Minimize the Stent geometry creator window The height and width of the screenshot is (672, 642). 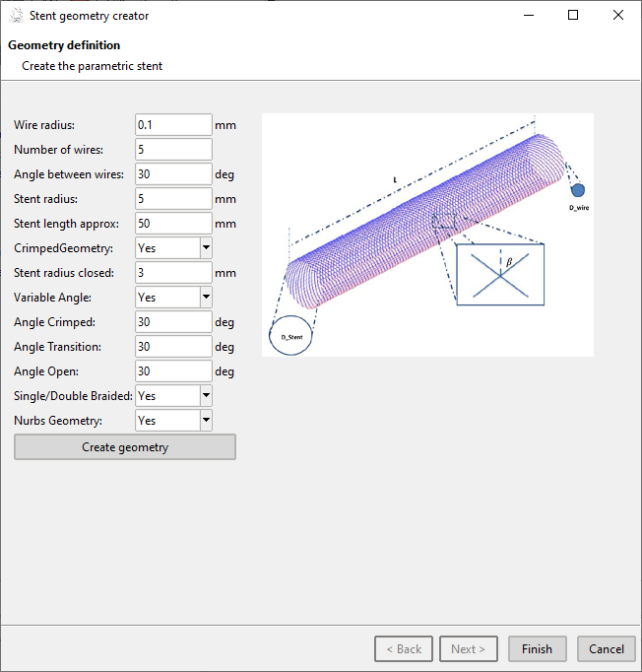tap(529, 16)
